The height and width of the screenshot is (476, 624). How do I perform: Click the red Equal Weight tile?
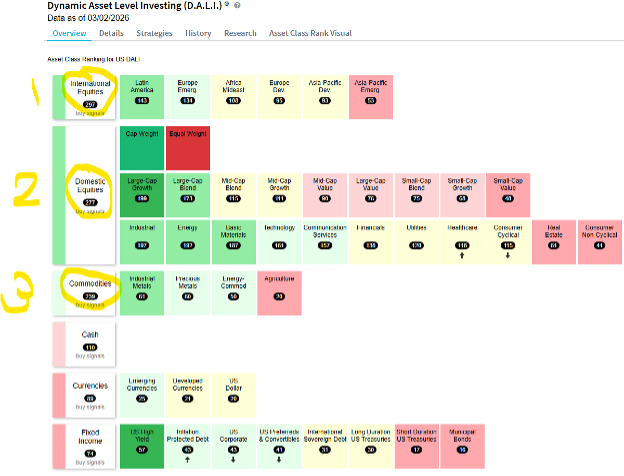(187, 146)
